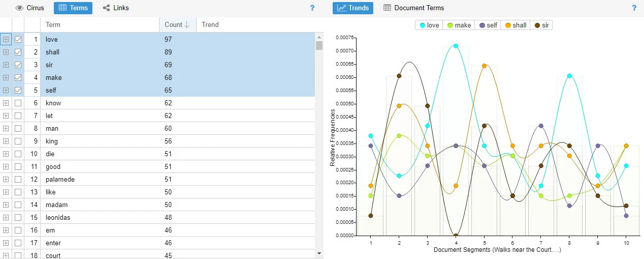Open help for the Trends panel
The height and width of the screenshot is (259, 644).
pyautogui.click(x=634, y=8)
